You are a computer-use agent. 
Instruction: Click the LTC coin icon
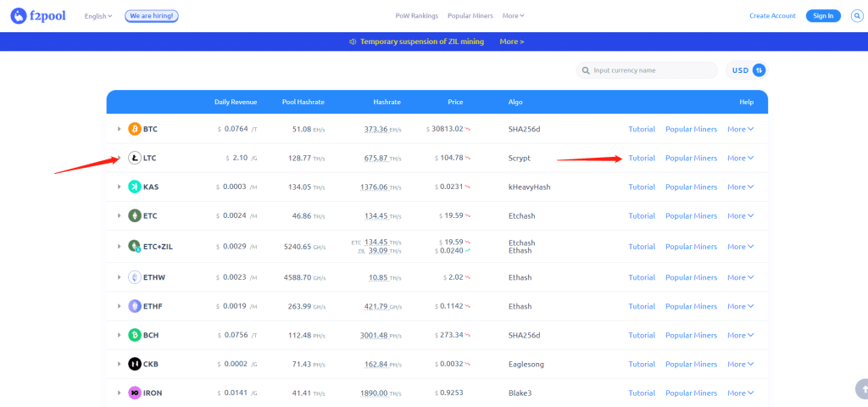pos(134,158)
